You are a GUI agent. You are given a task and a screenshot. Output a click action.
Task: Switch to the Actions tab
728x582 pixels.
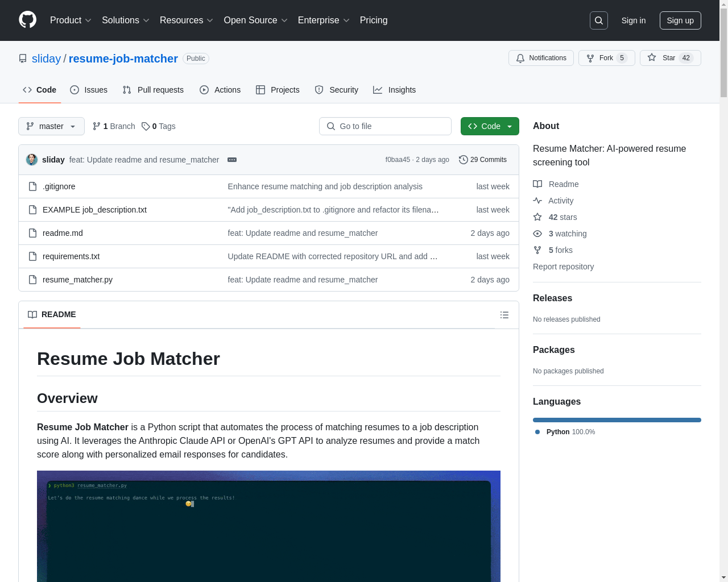pyautogui.click(x=220, y=90)
